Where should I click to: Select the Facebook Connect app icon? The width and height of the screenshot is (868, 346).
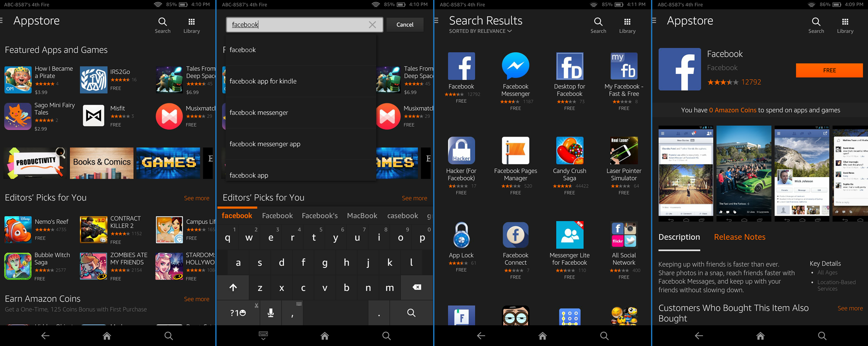(516, 235)
